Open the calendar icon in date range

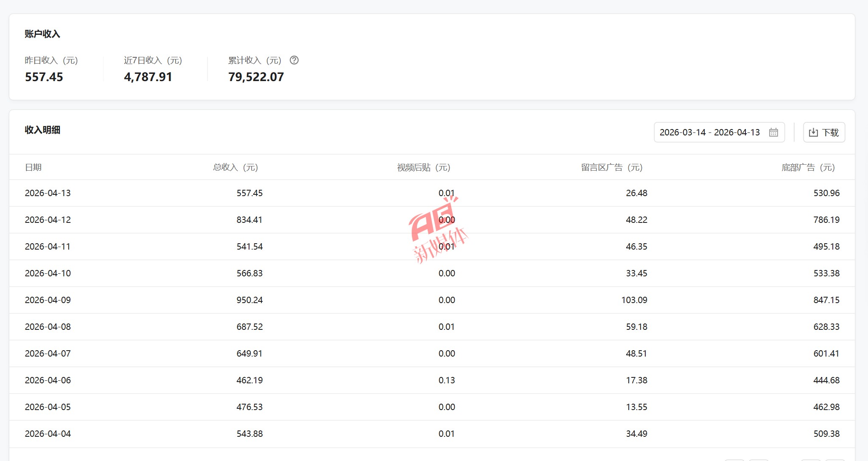tap(773, 132)
